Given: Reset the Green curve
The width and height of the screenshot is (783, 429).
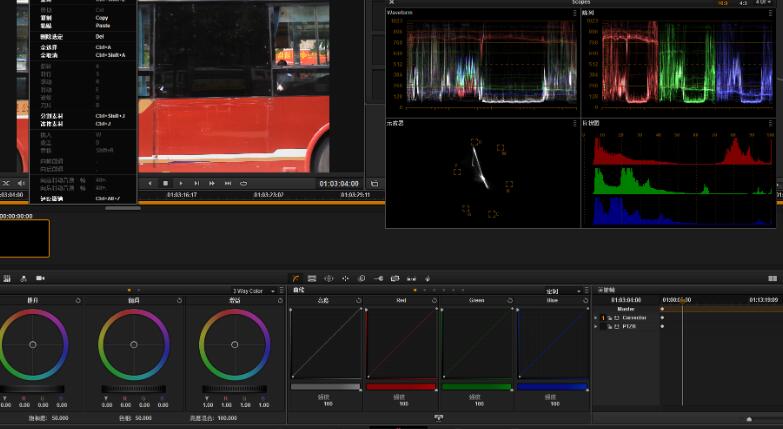Looking at the screenshot, I should click(x=511, y=299).
